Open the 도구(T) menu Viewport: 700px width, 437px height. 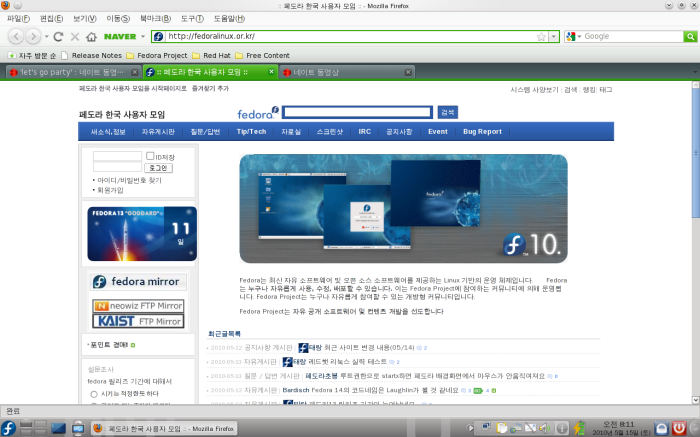[192, 19]
